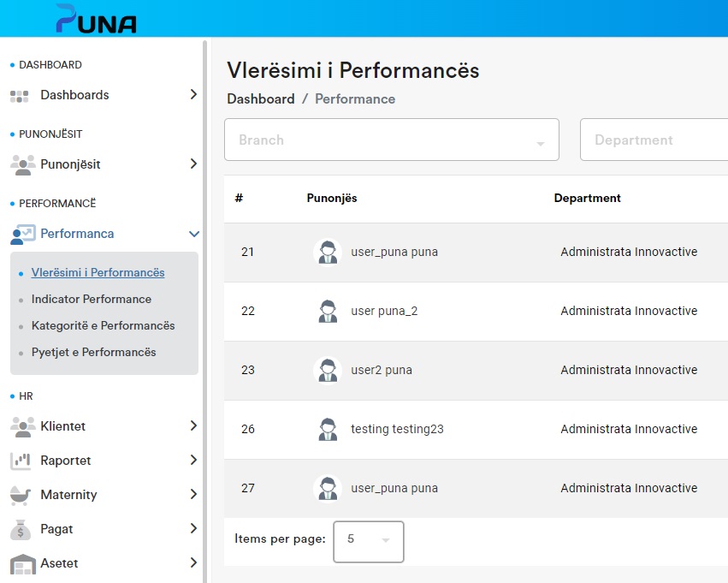Select Kategoritë e Performancës menu item

(x=103, y=326)
